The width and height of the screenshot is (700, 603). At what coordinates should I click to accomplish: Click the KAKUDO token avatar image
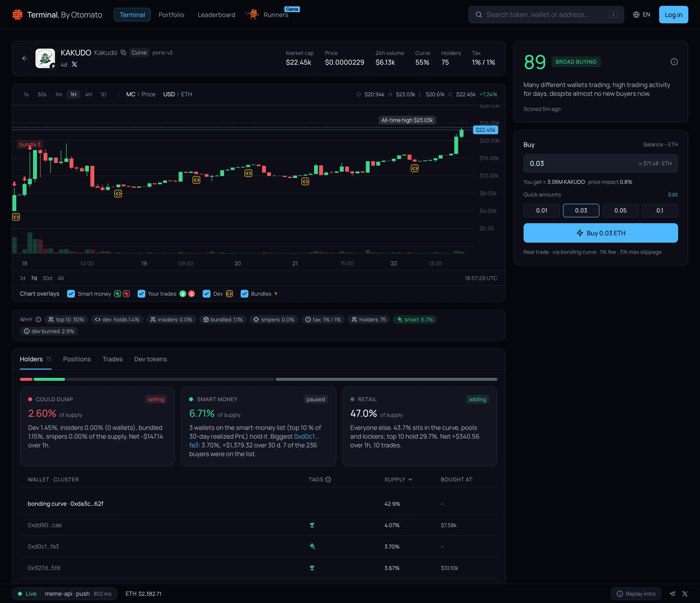(45, 58)
